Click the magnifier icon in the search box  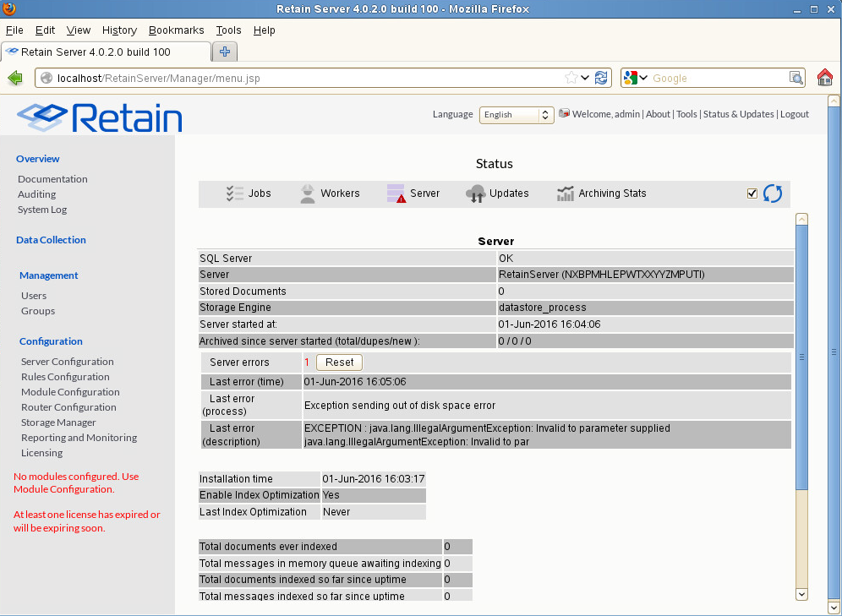tap(796, 79)
